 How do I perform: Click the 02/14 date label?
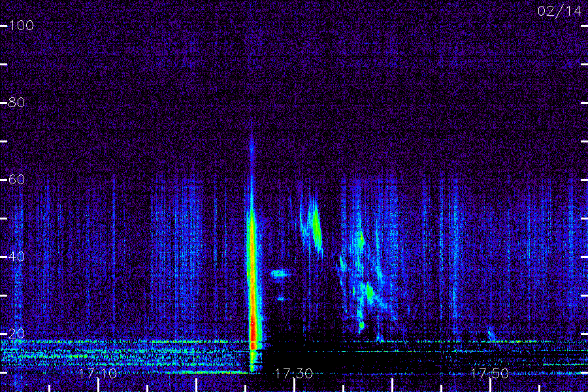559,11
